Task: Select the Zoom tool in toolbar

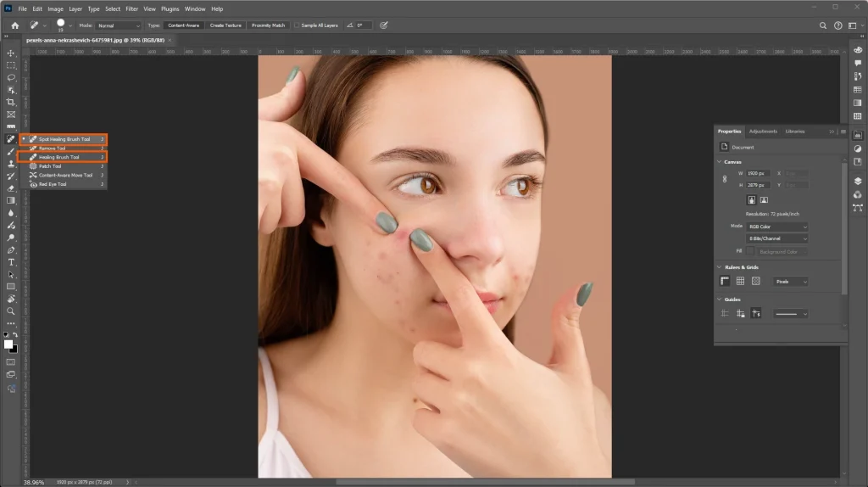Action: pyautogui.click(x=10, y=311)
